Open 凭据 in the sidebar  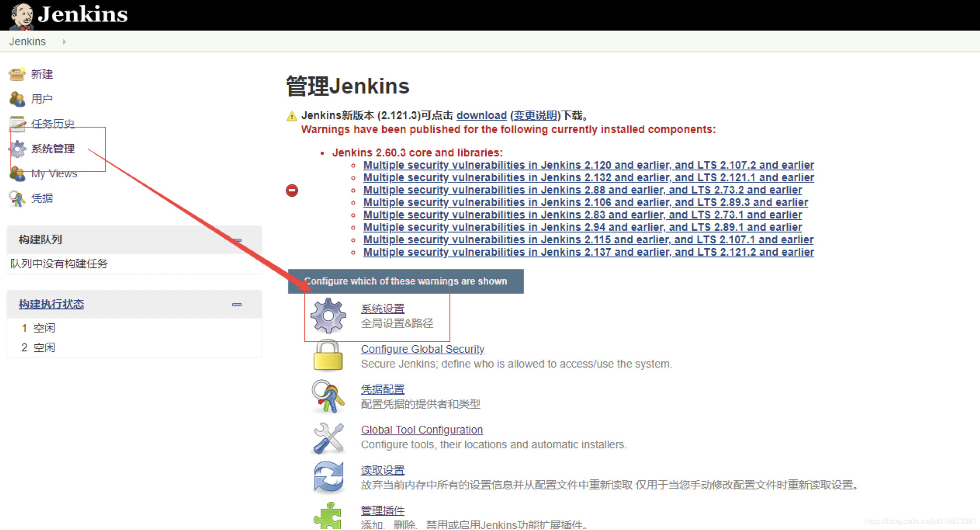click(42, 198)
